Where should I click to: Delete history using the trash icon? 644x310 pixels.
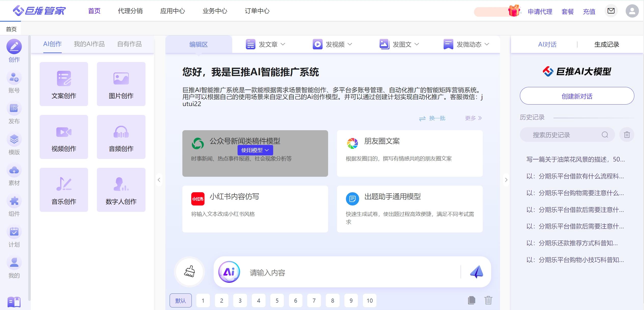coord(627,135)
